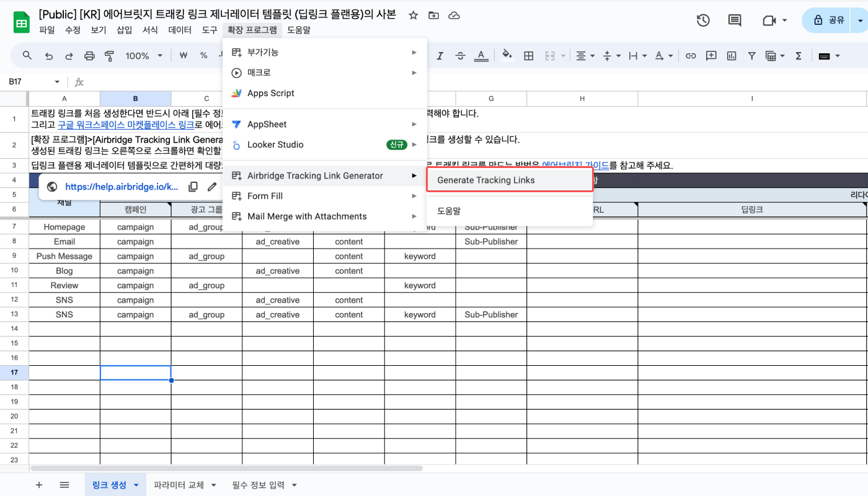Image resolution: width=868 pixels, height=496 pixels.
Task: Insert a comment via toolbar
Action: [711, 56]
